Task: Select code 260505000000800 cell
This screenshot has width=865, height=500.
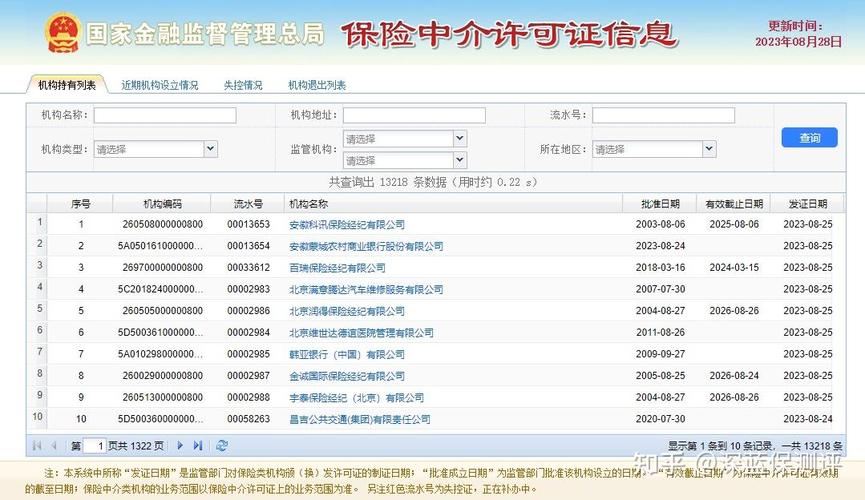Action: click(x=162, y=311)
